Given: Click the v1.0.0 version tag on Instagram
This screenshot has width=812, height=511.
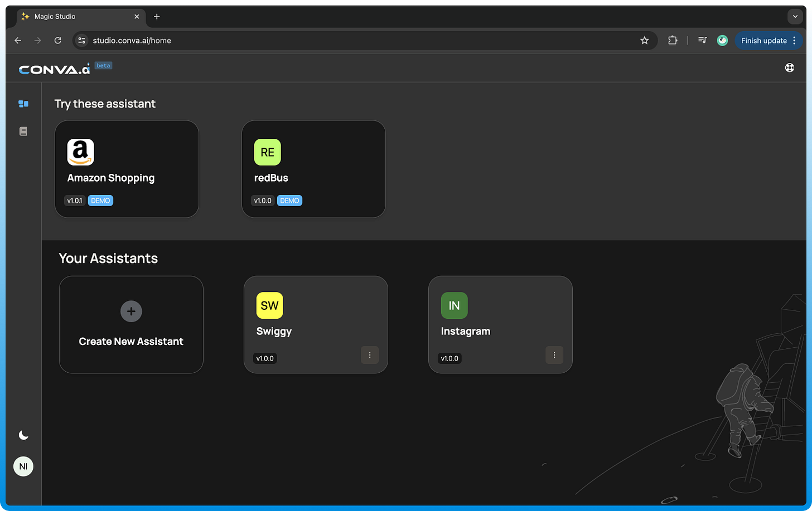Looking at the screenshot, I should pos(449,358).
